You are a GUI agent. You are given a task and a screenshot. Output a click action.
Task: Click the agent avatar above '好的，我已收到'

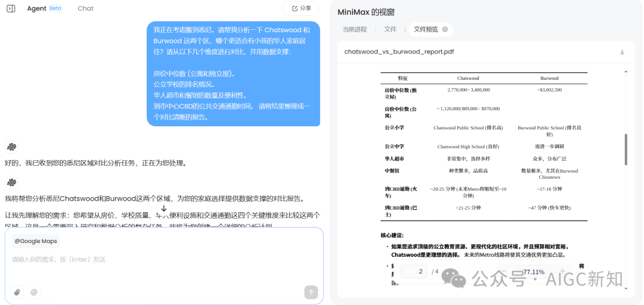click(11, 147)
